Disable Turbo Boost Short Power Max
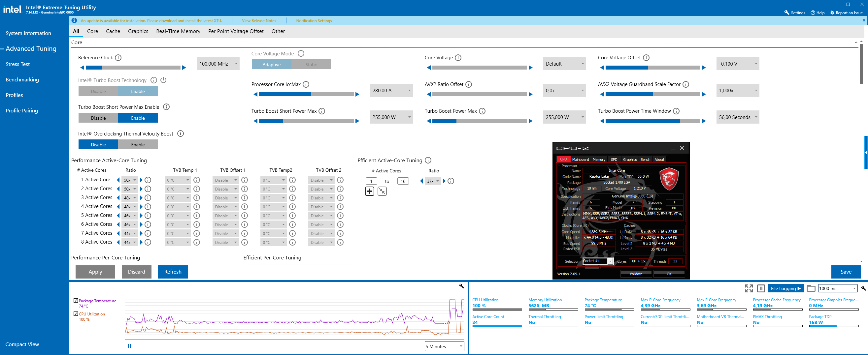Viewport: 868px width, 355px height. [98, 118]
